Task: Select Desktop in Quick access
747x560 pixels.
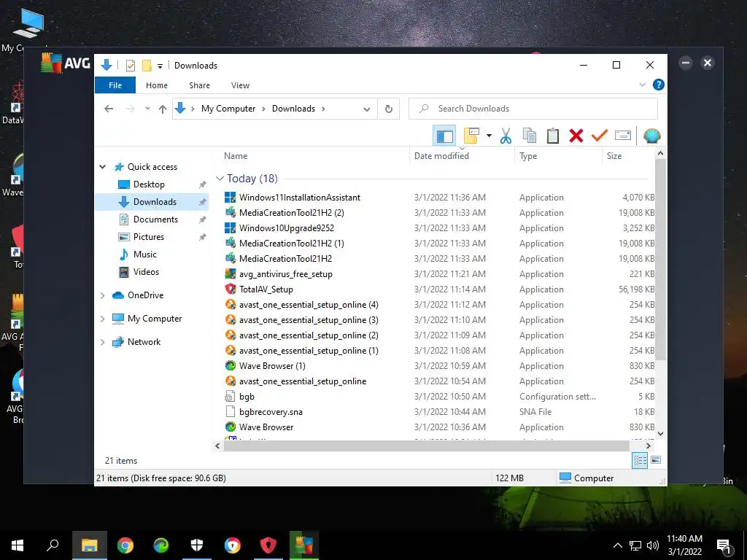Action: pos(149,184)
